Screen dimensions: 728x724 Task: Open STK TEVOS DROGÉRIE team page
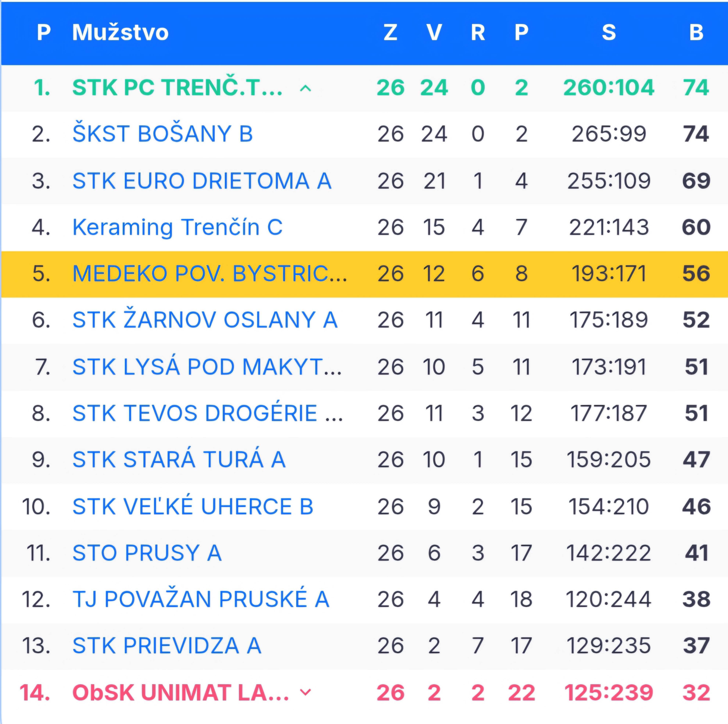[x=207, y=413]
